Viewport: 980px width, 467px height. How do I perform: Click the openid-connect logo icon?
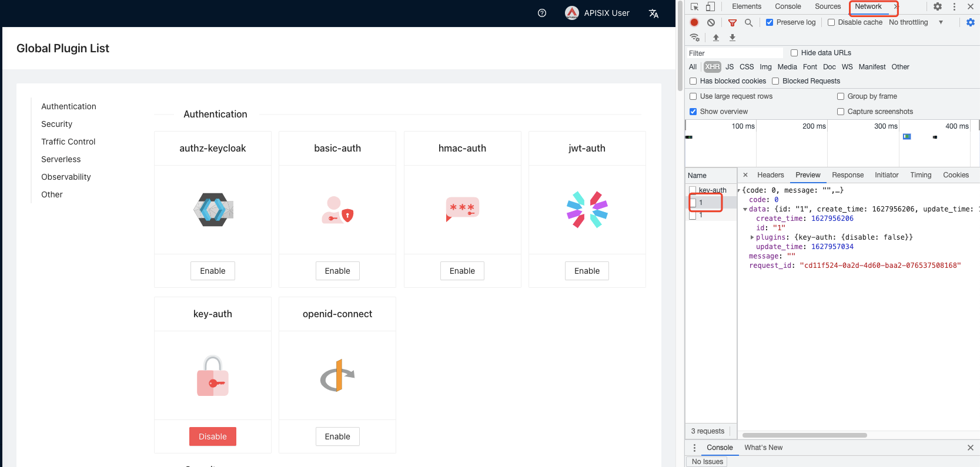(337, 375)
